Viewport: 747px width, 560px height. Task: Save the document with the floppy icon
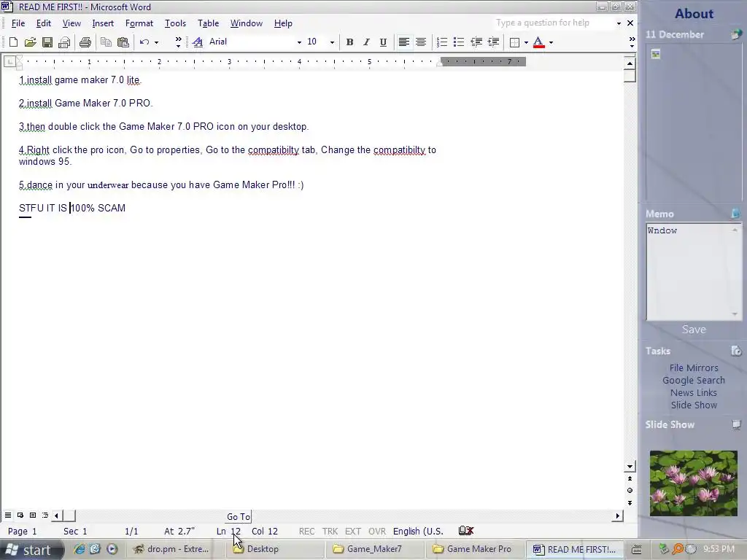[47, 42]
